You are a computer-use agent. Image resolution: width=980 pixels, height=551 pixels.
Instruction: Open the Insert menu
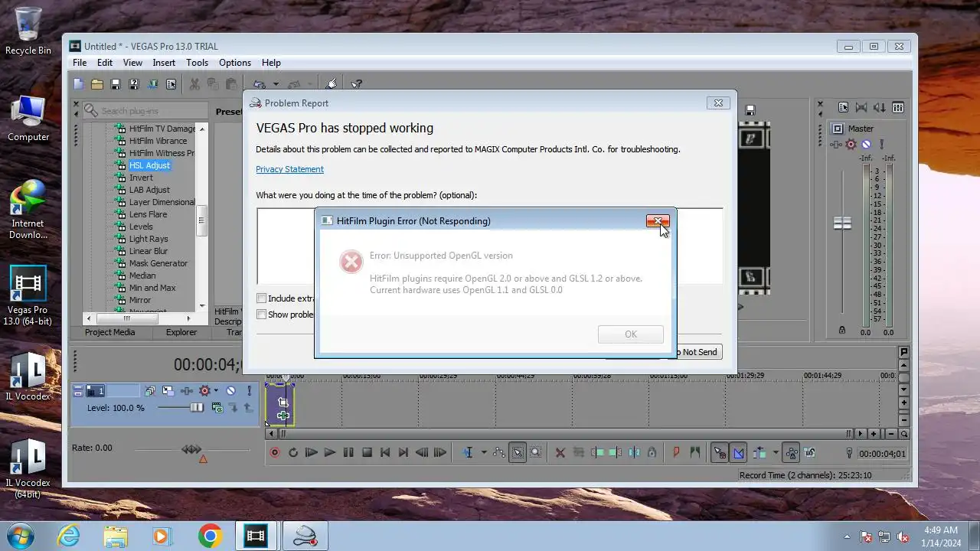pyautogui.click(x=164, y=63)
